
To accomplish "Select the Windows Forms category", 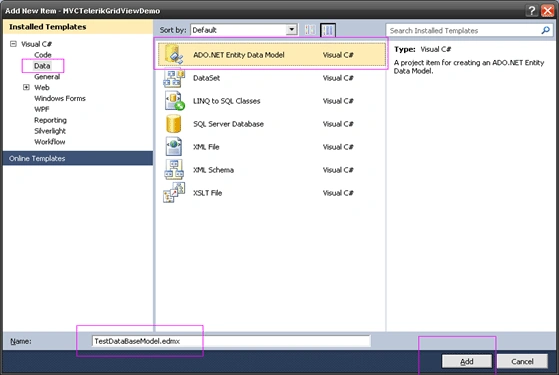I will pyautogui.click(x=60, y=98).
